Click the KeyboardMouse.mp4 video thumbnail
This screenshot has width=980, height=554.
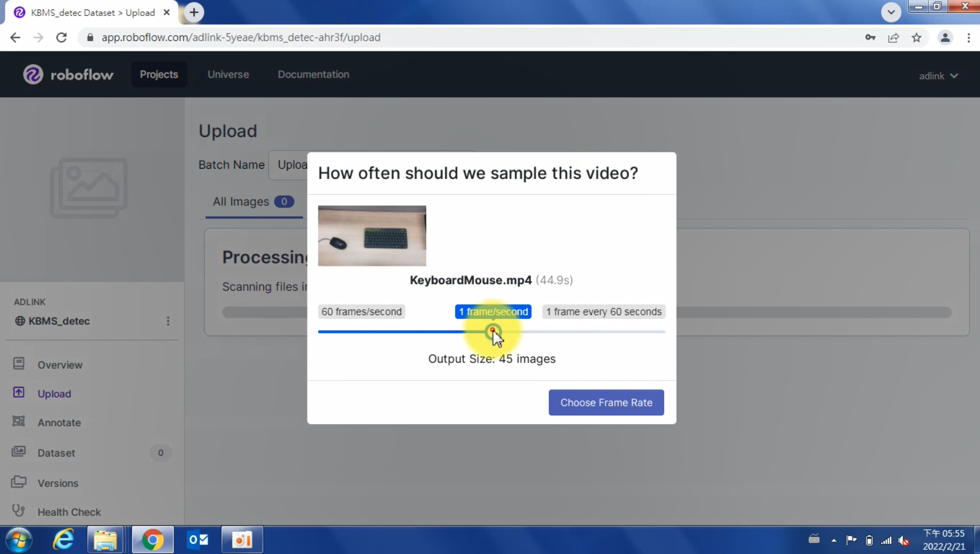[372, 236]
